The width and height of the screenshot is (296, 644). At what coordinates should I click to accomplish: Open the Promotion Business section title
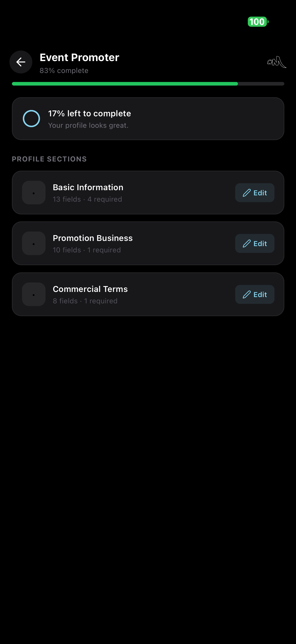[x=93, y=238]
